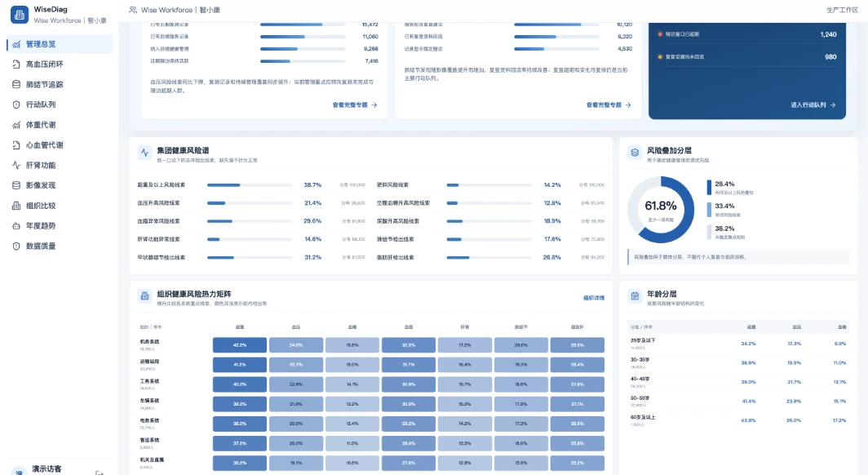The image size is (868, 475).
Task: Click the 组织比较 building icon in sidebar
Action: (x=16, y=206)
